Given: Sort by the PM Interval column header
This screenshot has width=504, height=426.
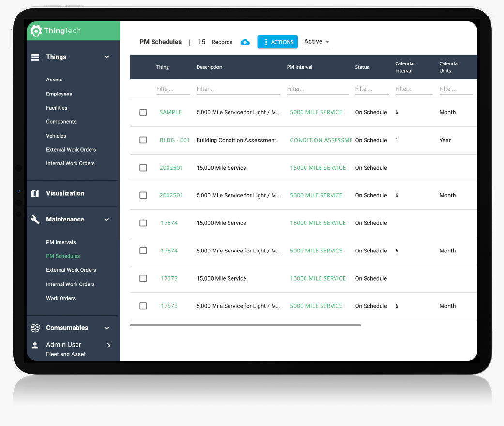Looking at the screenshot, I should [x=300, y=67].
